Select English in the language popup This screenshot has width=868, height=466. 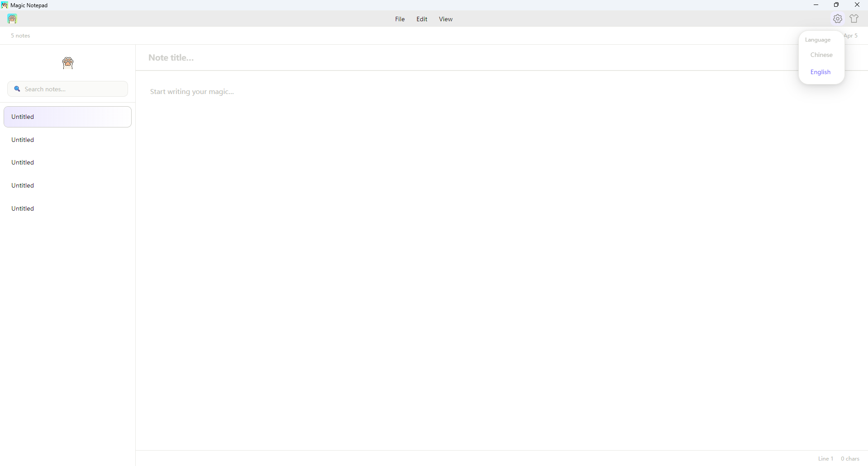pos(821,72)
